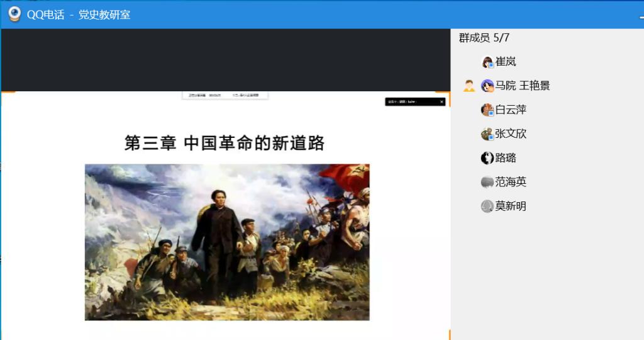Image resolution: width=644 pixels, height=340 pixels.
Task: Click the QQ电话 webcam logo icon
Action: tap(14, 14)
